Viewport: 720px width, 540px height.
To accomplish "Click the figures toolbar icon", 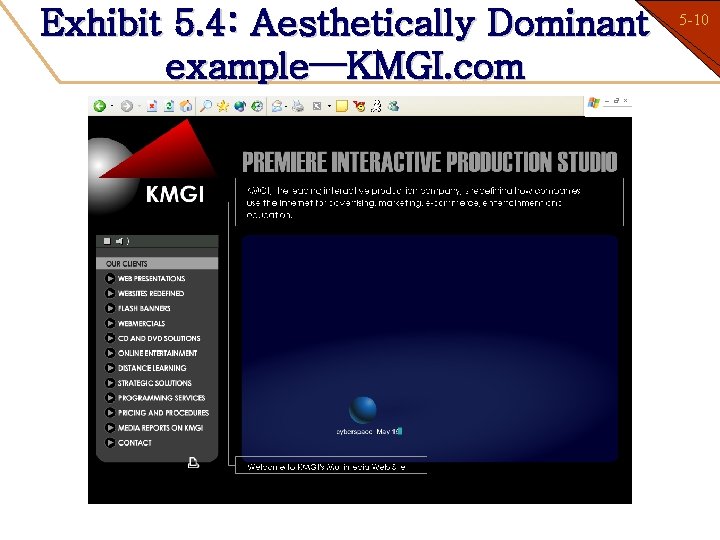I will coord(376,106).
